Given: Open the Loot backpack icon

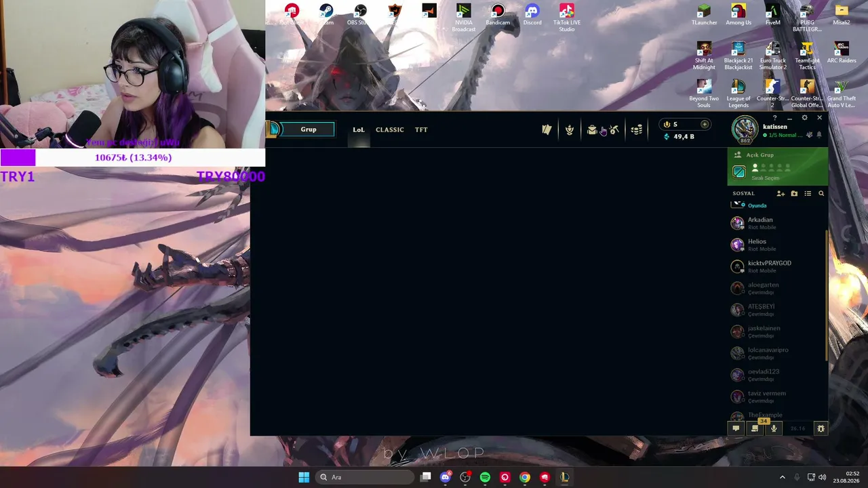Looking at the screenshot, I should click(592, 129).
